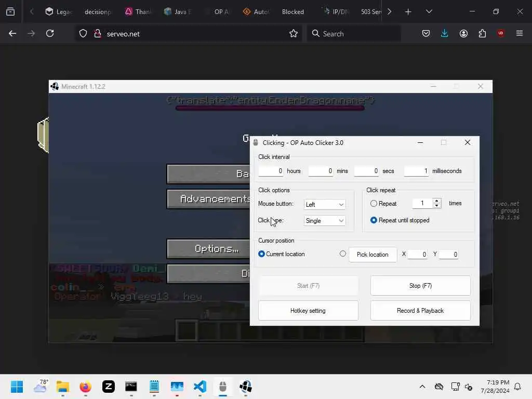Open the Firefox downloads panel

(x=445, y=33)
